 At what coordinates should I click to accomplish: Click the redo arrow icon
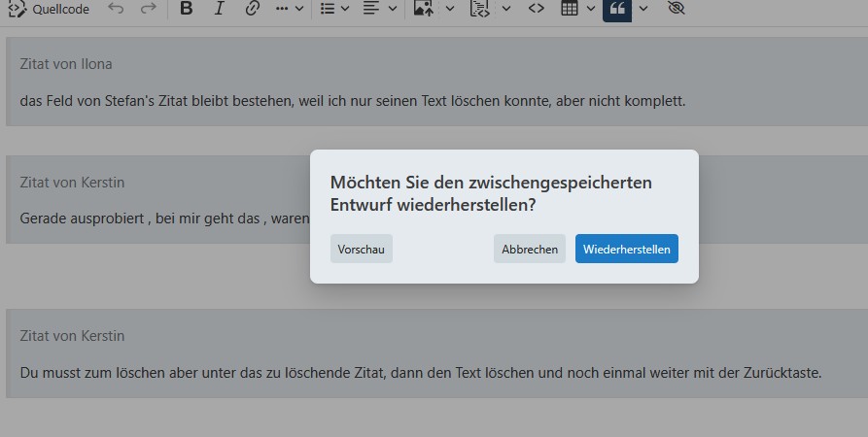(x=148, y=9)
